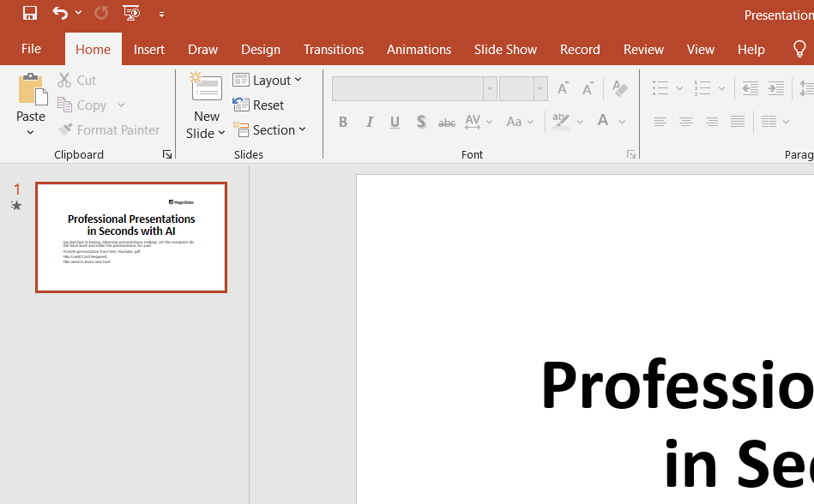Center align the text
The image size is (814, 504).
pos(685,122)
